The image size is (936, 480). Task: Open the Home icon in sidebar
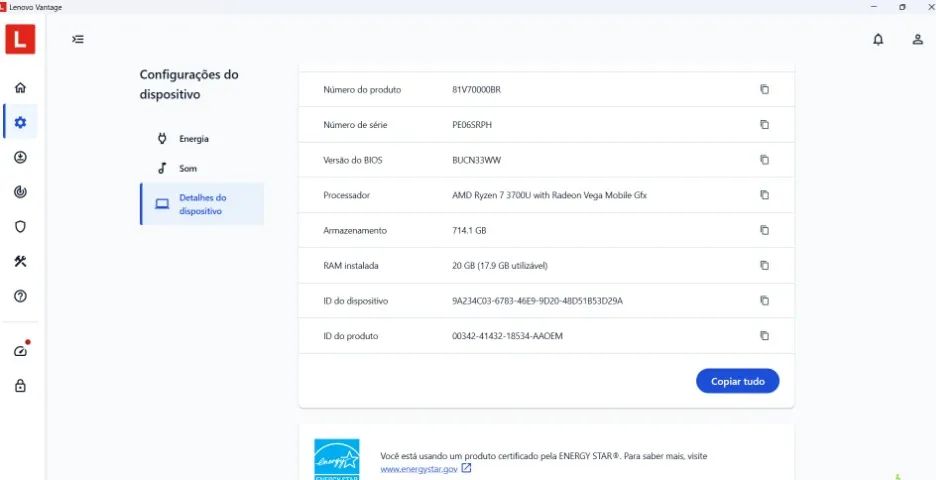[x=20, y=88]
